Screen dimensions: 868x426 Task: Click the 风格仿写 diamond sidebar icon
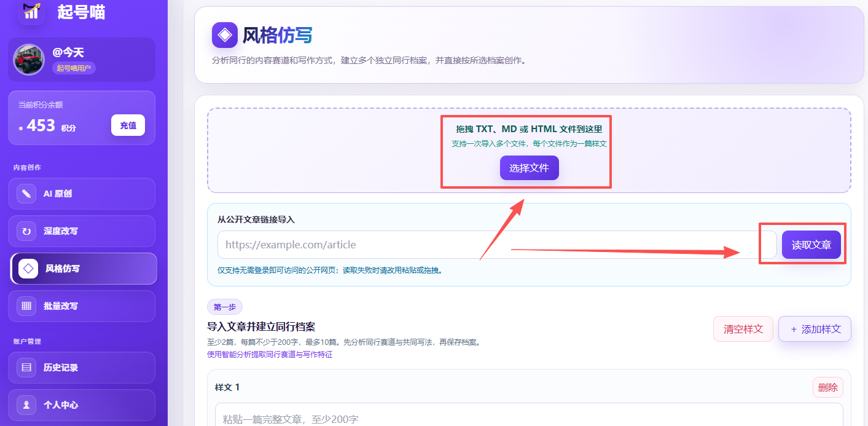click(x=28, y=269)
